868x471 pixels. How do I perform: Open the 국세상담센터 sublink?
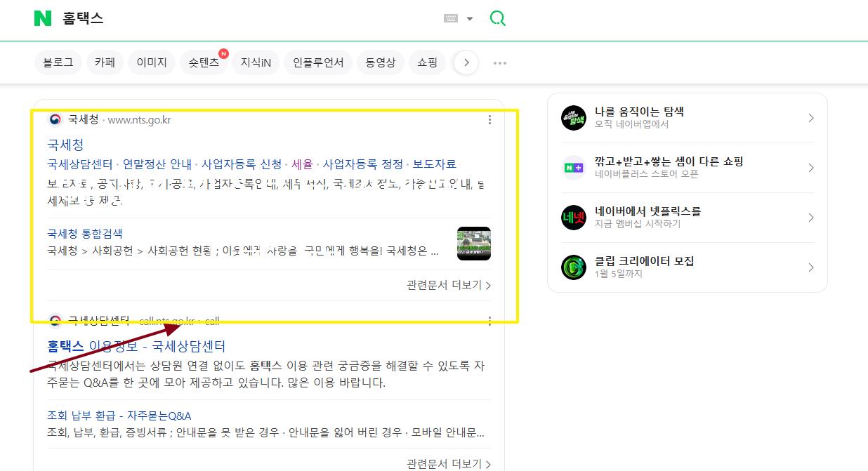point(80,164)
